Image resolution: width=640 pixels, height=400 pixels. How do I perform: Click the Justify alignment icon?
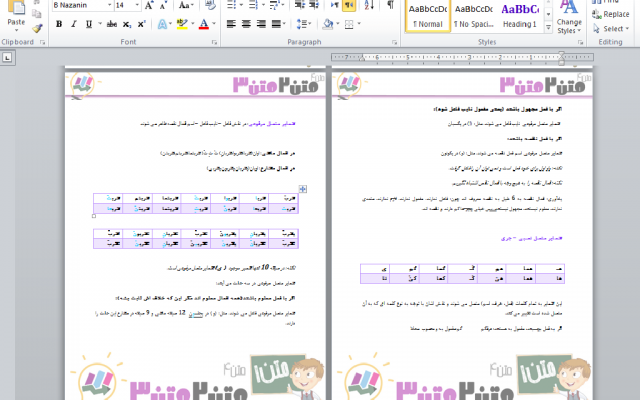tap(276, 24)
